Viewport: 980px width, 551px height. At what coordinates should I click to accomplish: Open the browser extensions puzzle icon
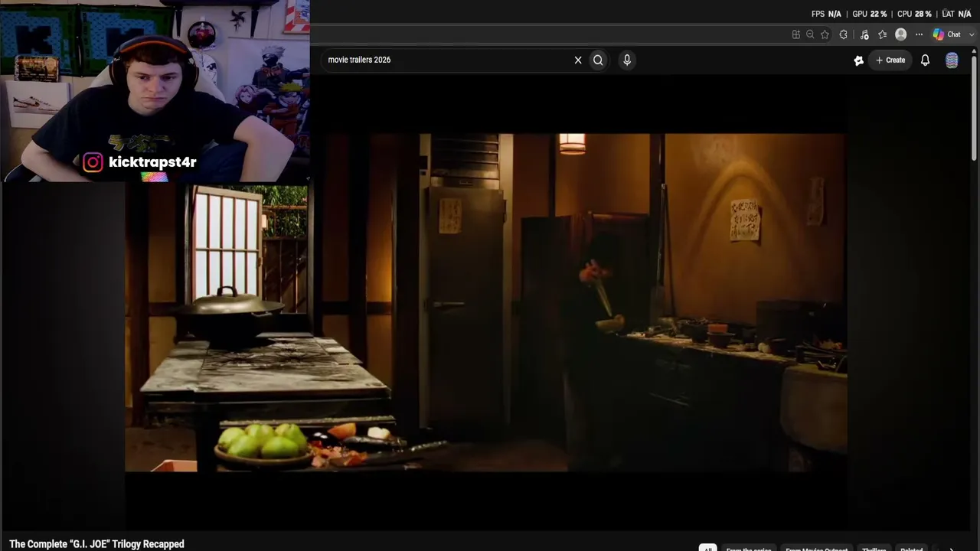click(843, 34)
